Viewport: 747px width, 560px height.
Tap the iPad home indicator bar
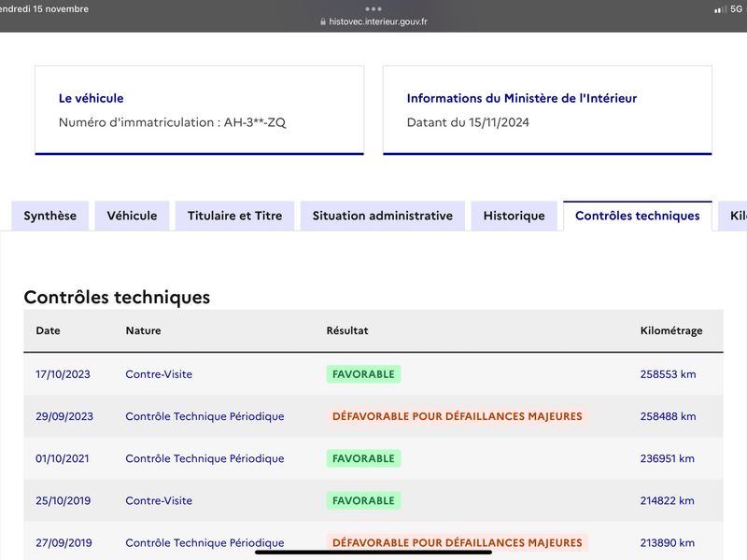373,553
